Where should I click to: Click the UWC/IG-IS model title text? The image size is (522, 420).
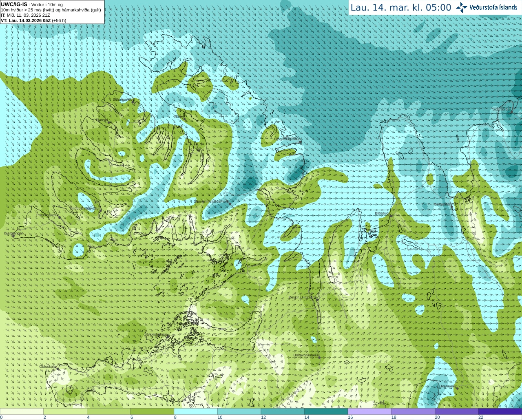click(14, 4)
